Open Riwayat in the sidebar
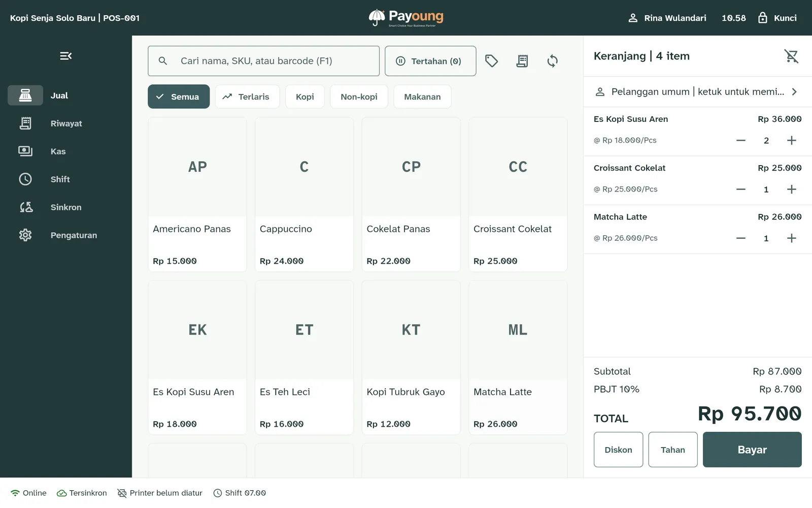The image size is (812, 508). click(66, 123)
